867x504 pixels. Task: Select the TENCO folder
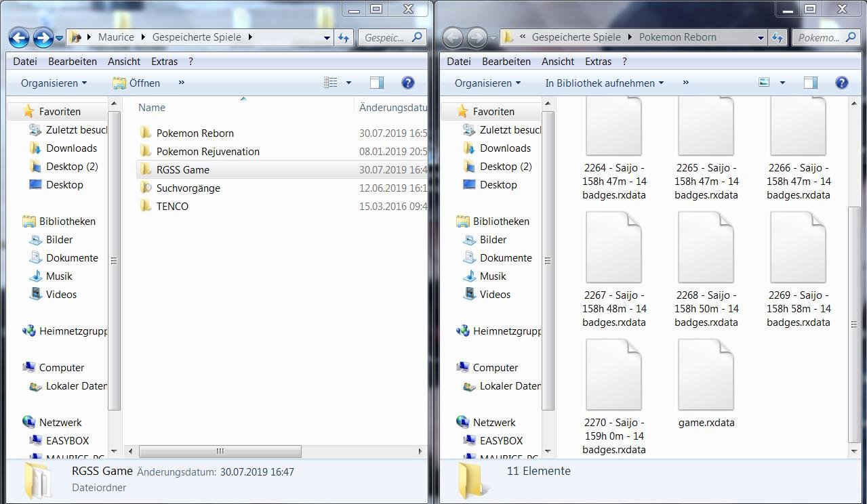click(x=172, y=206)
